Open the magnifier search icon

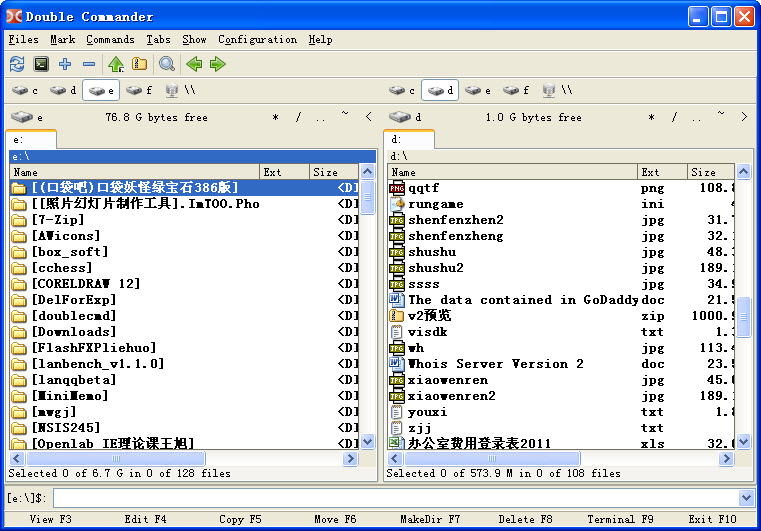pos(167,64)
